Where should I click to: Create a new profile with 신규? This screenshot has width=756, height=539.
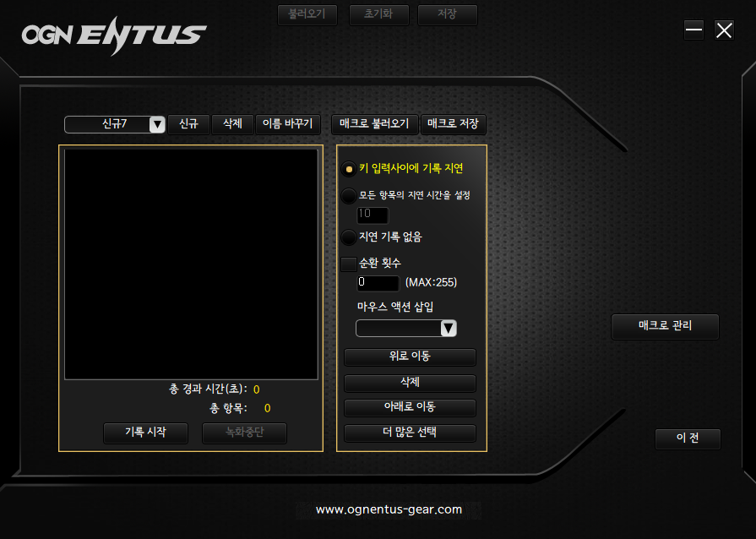coord(188,124)
